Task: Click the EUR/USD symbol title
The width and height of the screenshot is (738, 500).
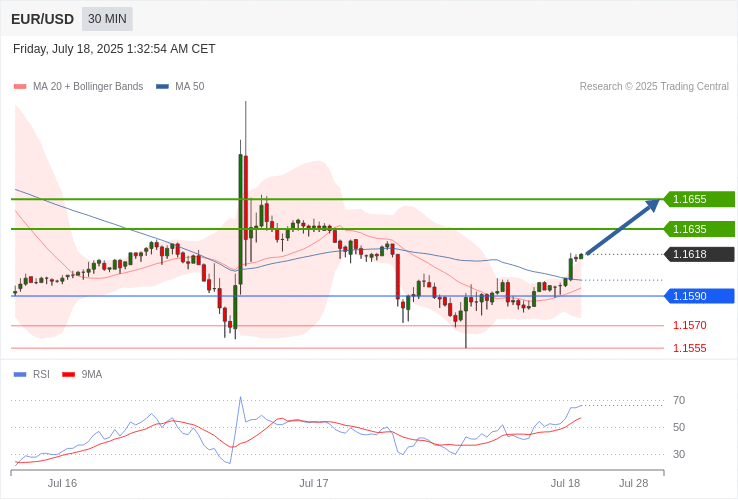Action: [x=42, y=19]
